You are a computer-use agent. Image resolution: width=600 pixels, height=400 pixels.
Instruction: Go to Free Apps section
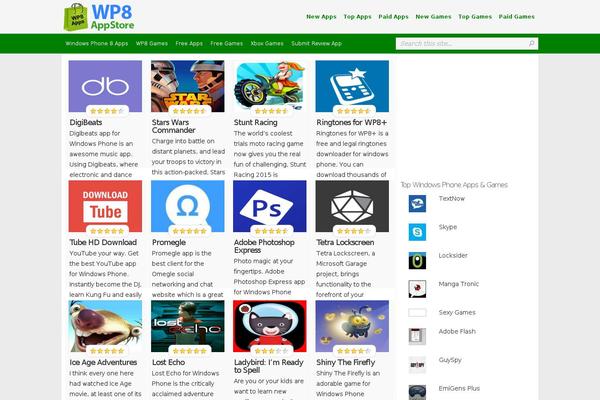[x=189, y=44]
